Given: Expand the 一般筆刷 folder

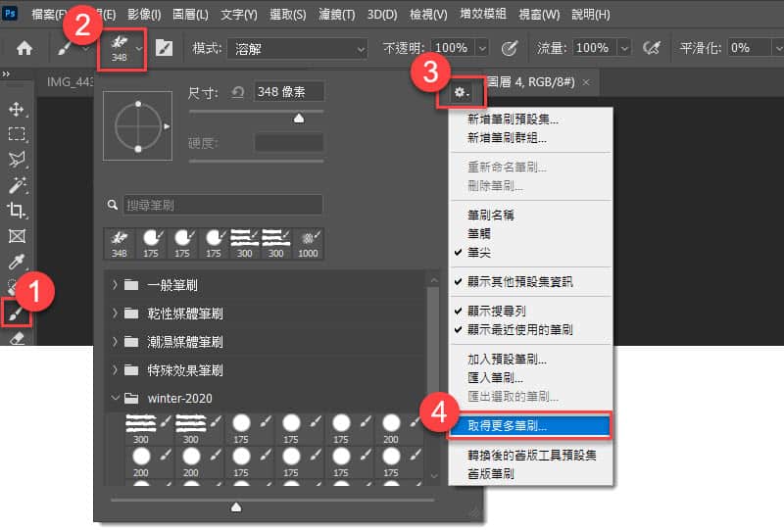Looking at the screenshot, I should pyautogui.click(x=115, y=285).
